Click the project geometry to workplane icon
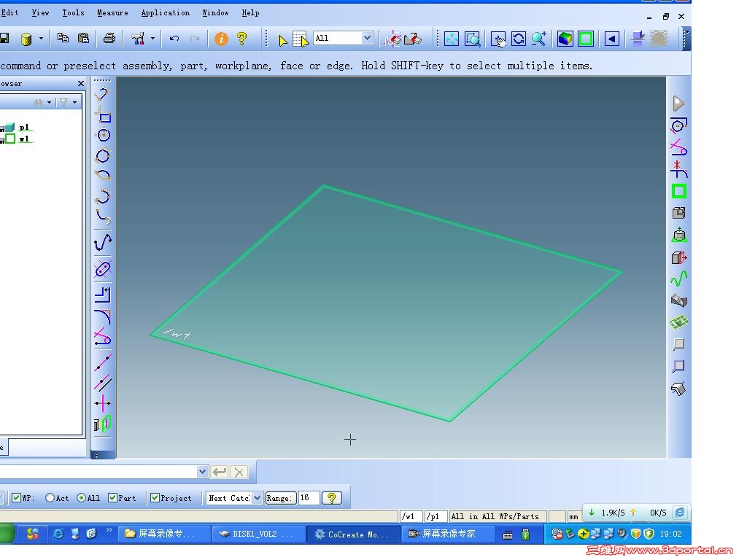Image resolution: width=747 pixels, height=560 pixels. point(102,424)
